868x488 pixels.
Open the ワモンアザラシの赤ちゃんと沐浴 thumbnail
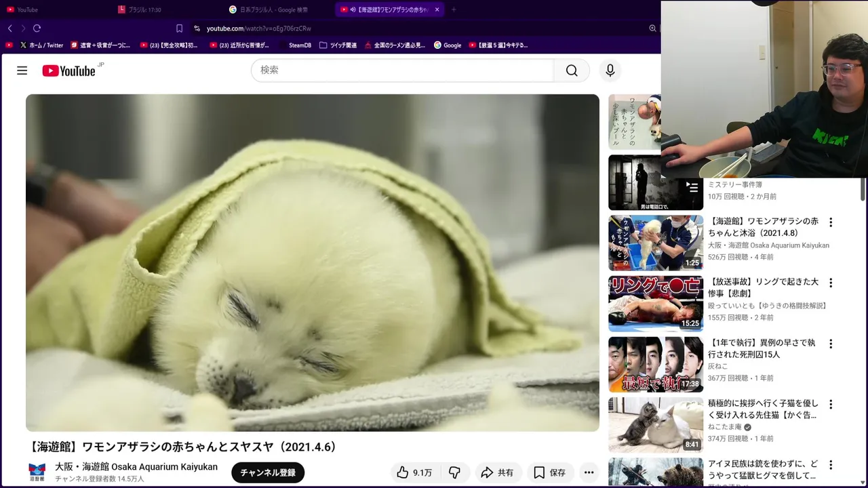tap(656, 243)
